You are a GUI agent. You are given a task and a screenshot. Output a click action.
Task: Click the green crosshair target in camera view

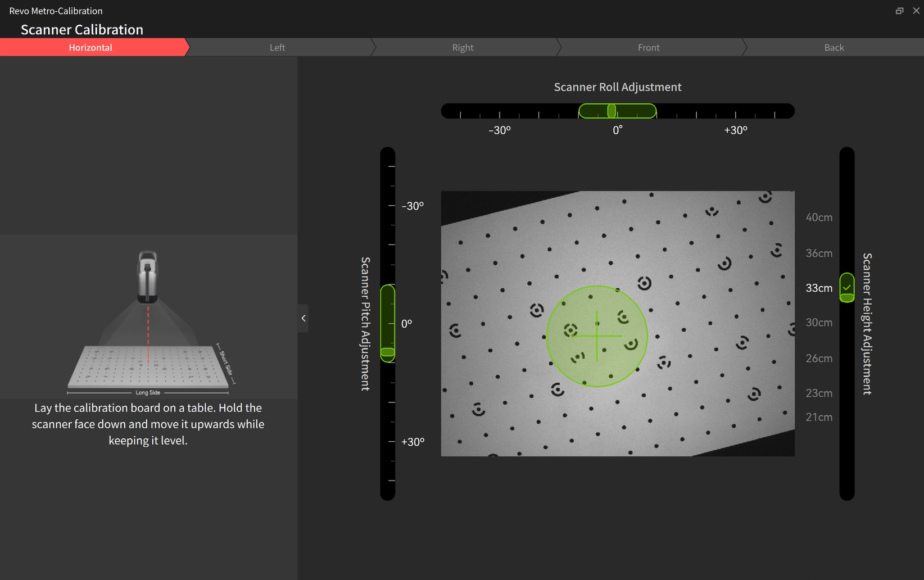(x=597, y=336)
